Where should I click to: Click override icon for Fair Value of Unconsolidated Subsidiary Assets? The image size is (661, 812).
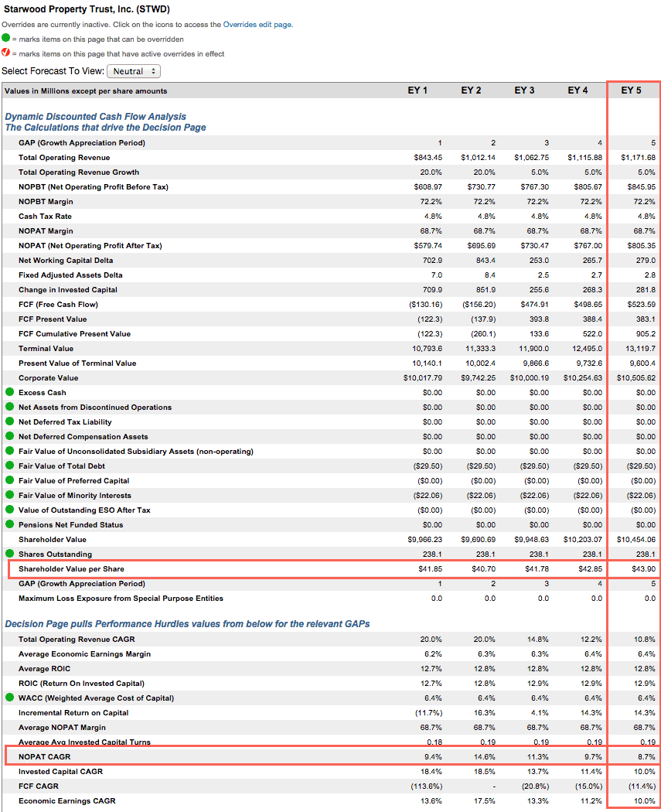(9, 451)
